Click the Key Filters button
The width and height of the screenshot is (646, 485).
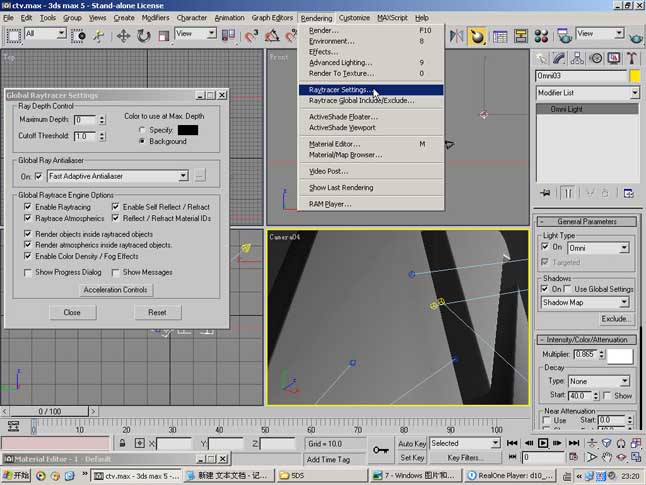[x=466, y=457]
